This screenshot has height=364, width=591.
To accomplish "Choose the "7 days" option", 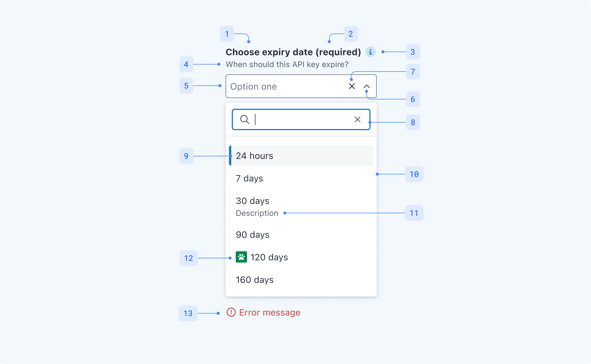I will [301, 178].
